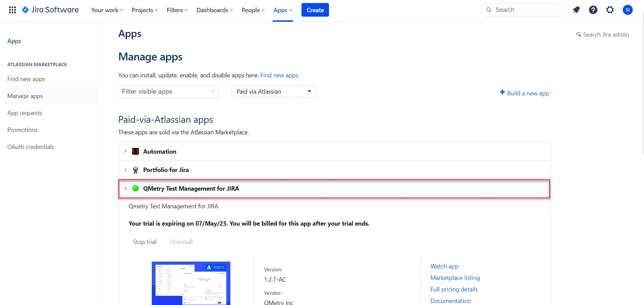Screen dimensions: 644x305
Task: Open the Your work menu
Action: 107,10
